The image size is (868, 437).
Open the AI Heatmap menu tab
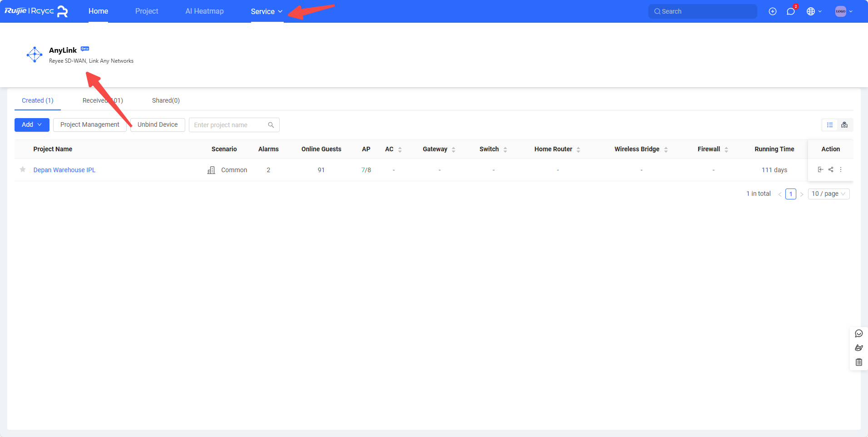coord(204,11)
